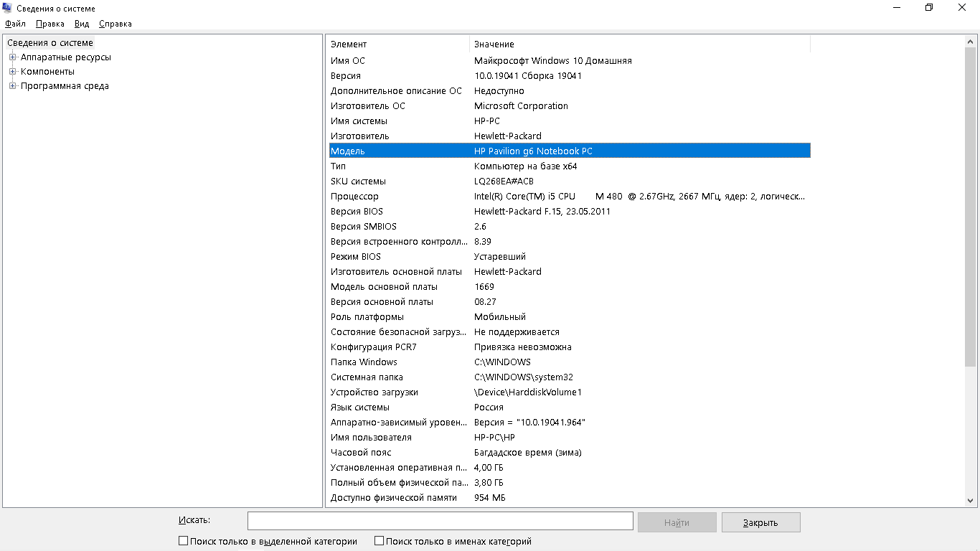The width and height of the screenshot is (980, 551).
Task: Click the Искать search input field
Action: point(440,521)
